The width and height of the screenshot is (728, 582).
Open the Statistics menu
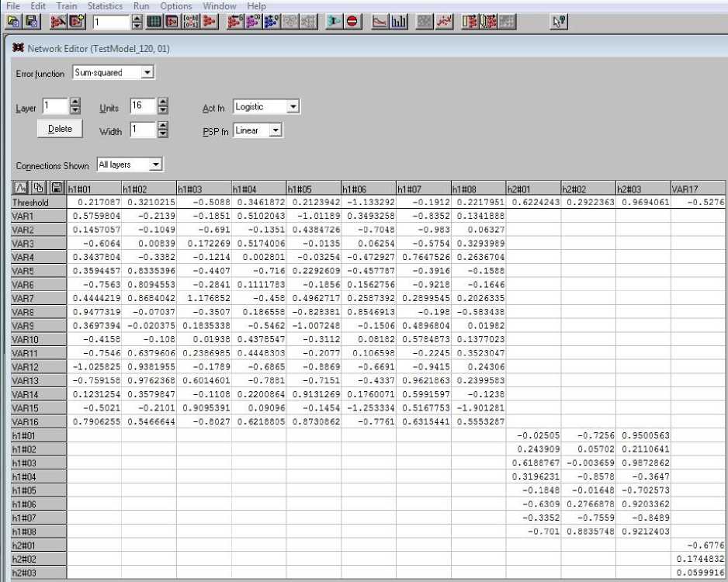point(106,6)
